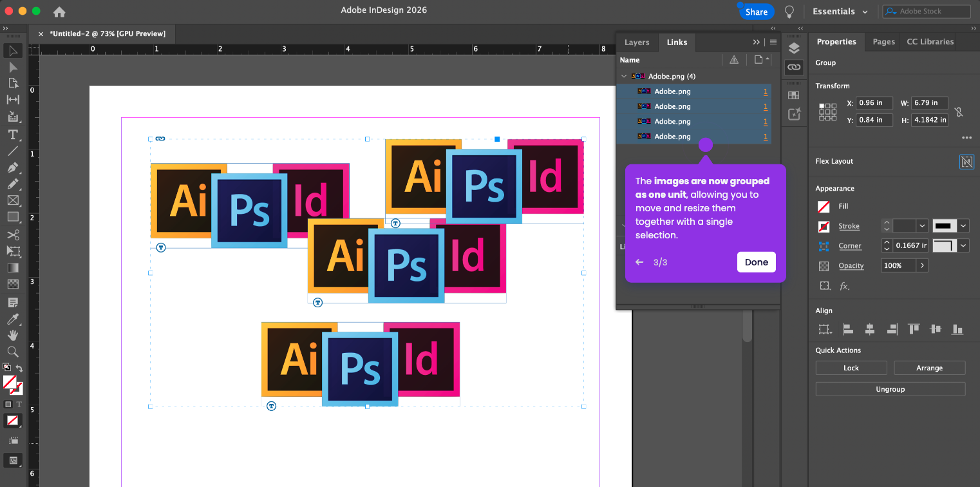The image size is (980, 487).
Task: Click the Lock quick action
Action: pyautogui.click(x=851, y=368)
